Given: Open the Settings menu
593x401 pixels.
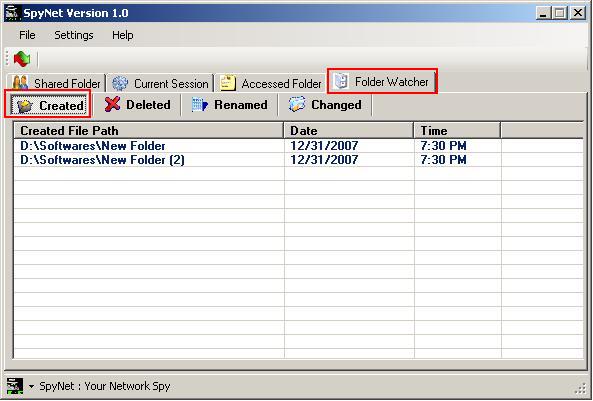Looking at the screenshot, I should (x=74, y=35).
